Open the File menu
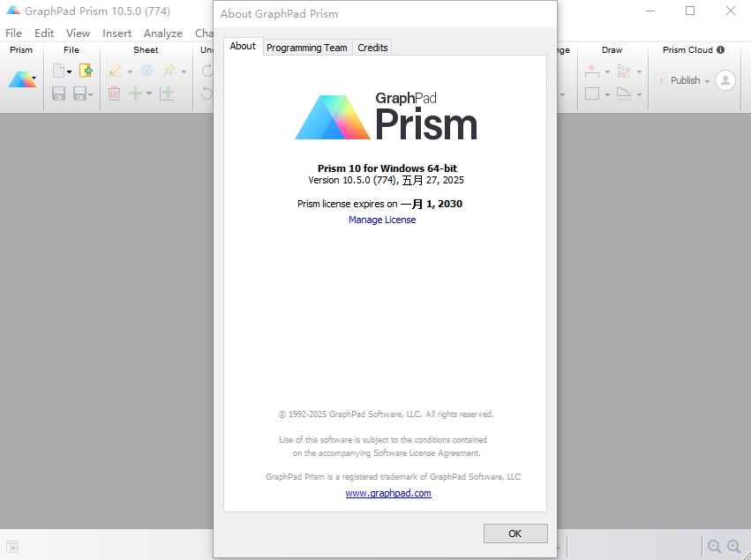Viewport: 751px width, 560px height. coord(13,33)
